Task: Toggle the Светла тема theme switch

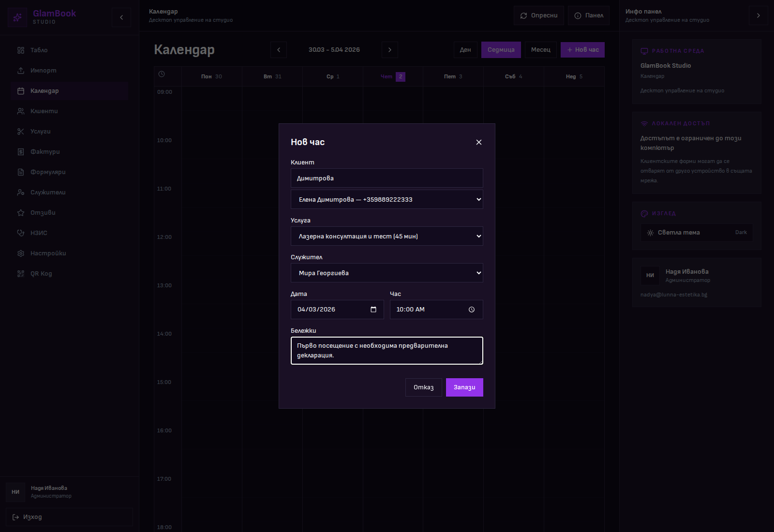Action: (x=697, y=233)
